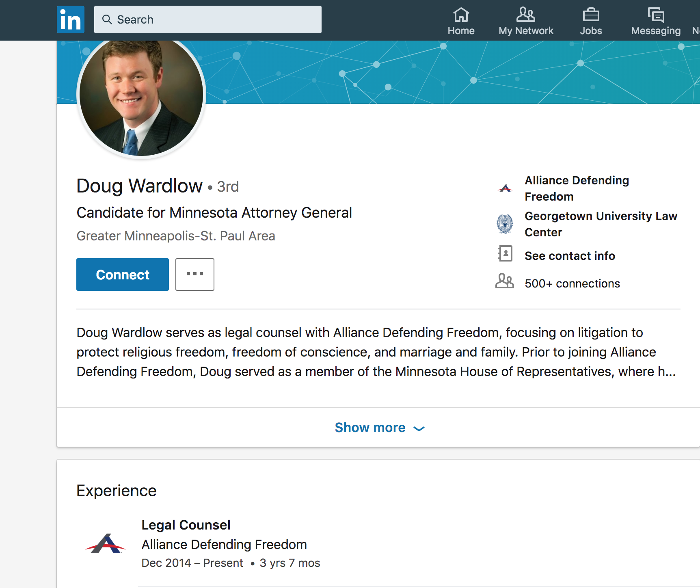Click the search magnifier icon
Viewport: 700px width, 588px height.
tap(107, 19)
